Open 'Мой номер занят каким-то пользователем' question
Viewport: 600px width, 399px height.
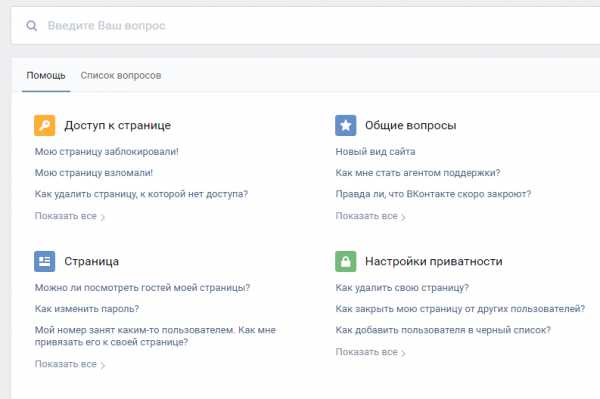[155, 336]
